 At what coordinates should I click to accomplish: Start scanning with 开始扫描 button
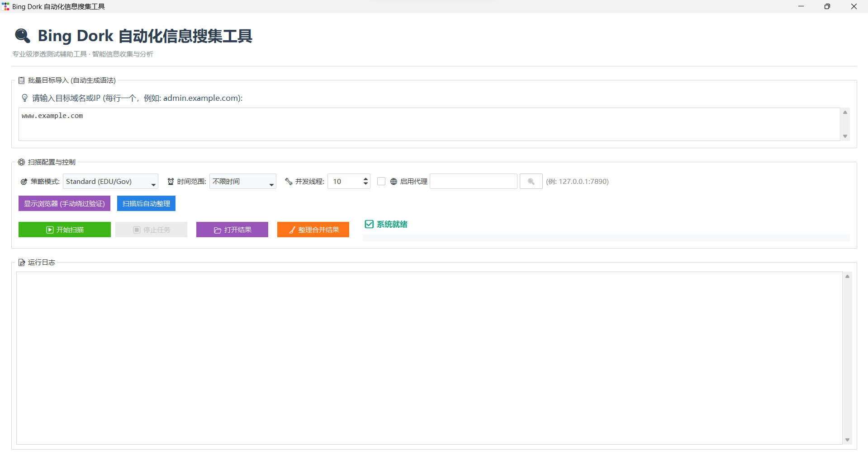click(x=65, y=230)
